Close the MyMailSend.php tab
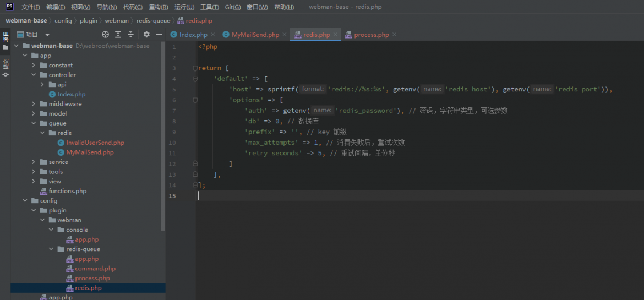The width and height of the screenshot is (644, 300). point(284,35)
